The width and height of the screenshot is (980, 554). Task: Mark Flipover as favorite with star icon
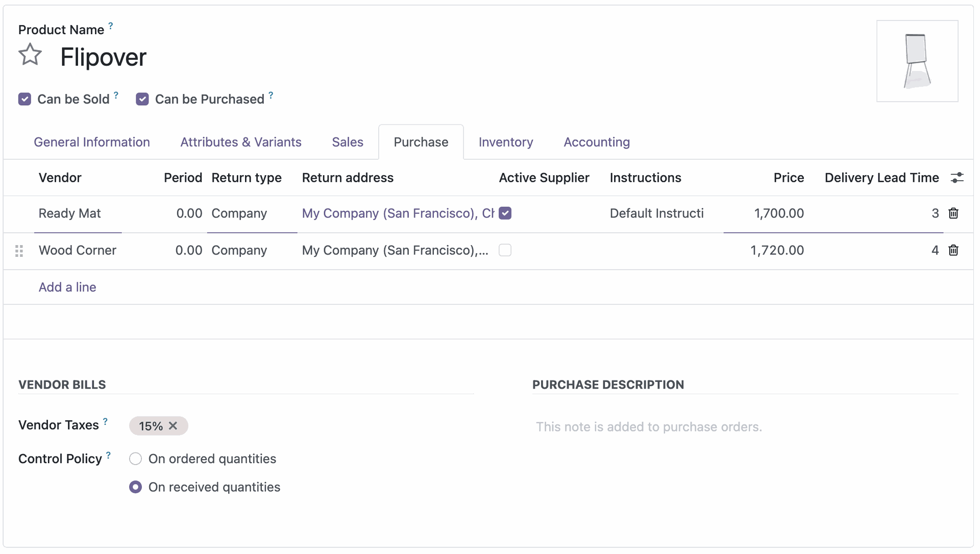click(30, 55)
